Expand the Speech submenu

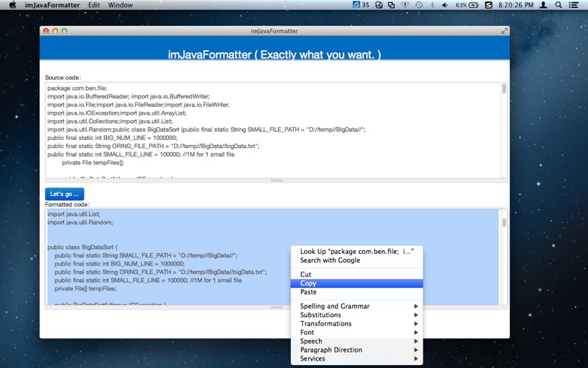coord(356,341)
